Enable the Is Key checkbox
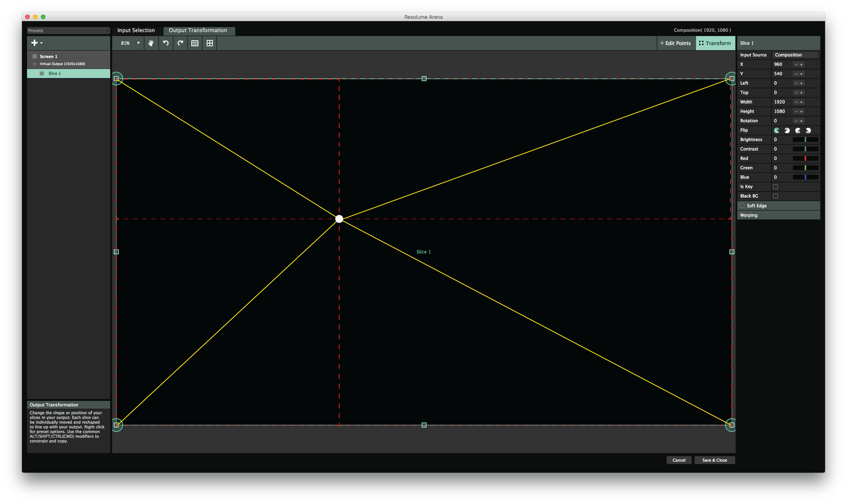The width and height of the screenshot is (847, 504). 775,187
